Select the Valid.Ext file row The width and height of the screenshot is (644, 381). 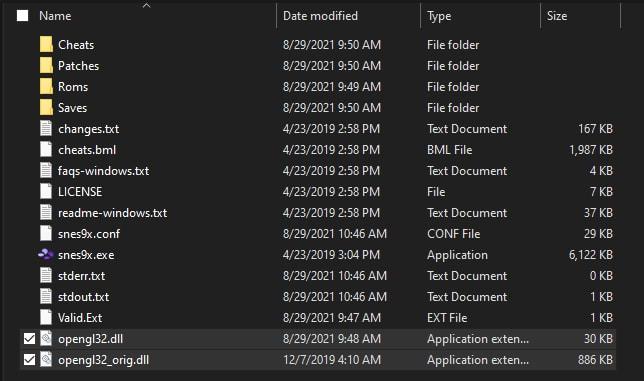click(x=317, y=318)
